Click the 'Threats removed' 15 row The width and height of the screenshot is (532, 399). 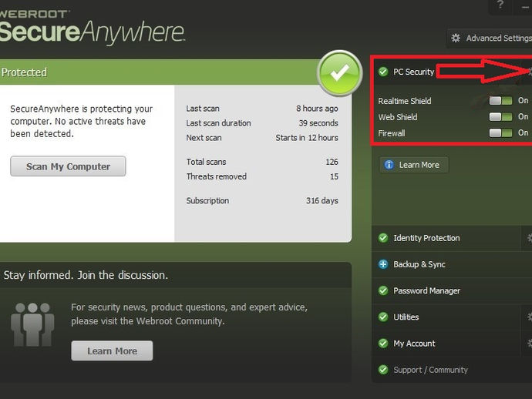[x=262, y=176]
